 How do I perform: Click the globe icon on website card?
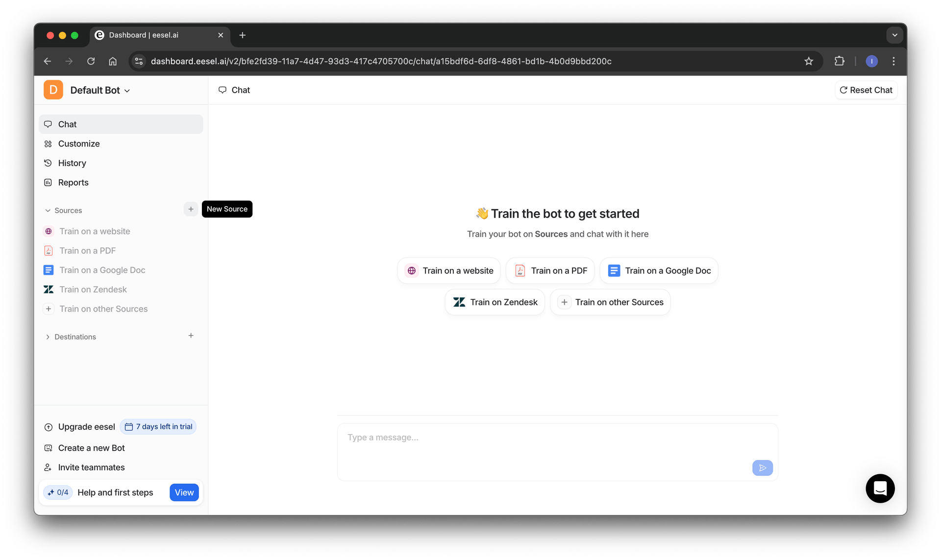[x=412, y=271]
